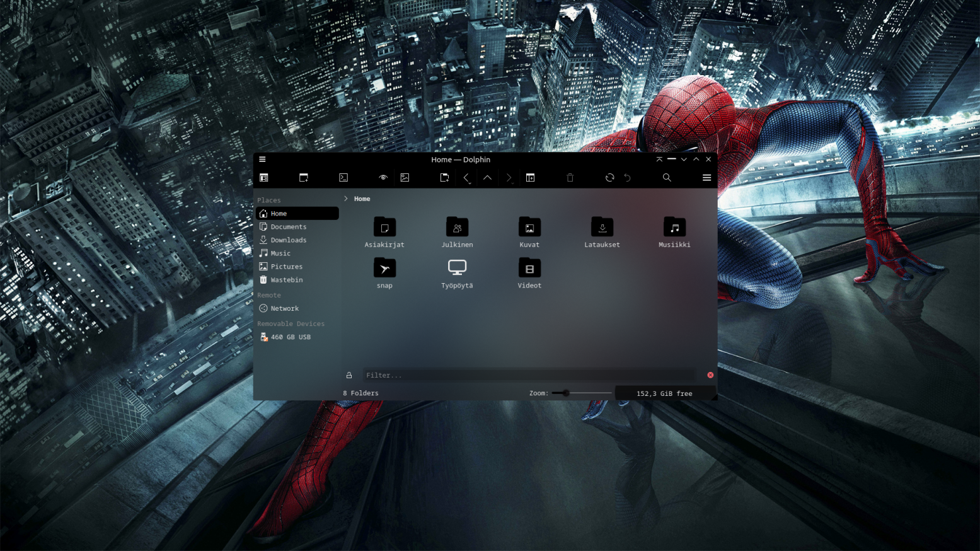Reload the current folder
The height and width of the screenshot is (551, 980).
point(609,178)
